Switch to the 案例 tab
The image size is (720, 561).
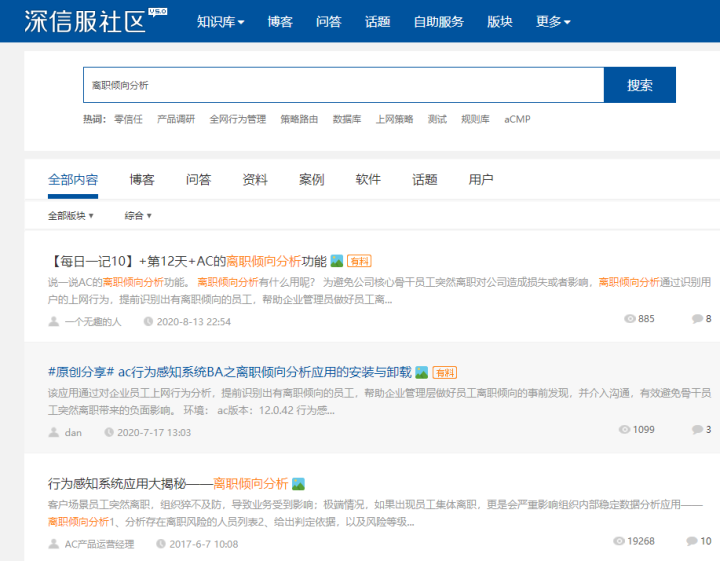tap(311, 180)
